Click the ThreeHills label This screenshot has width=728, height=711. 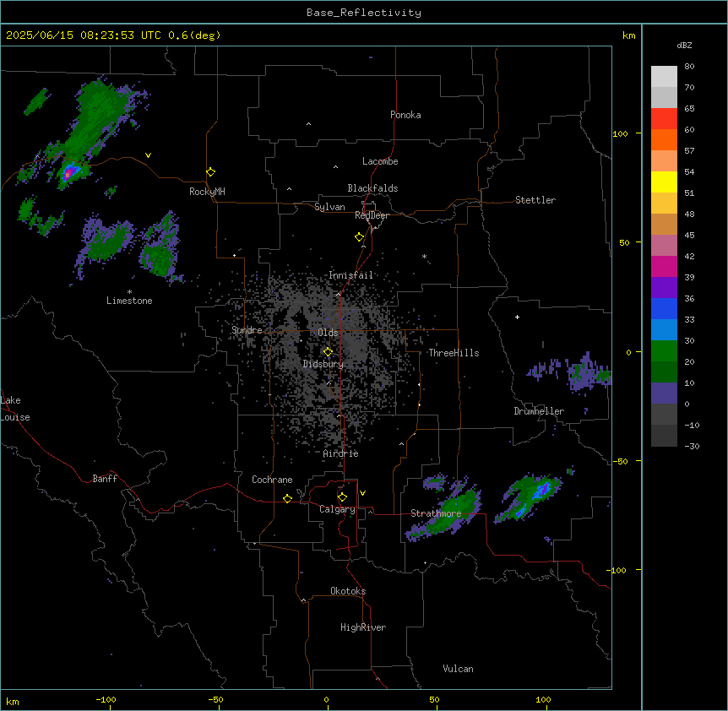pyautogui.click(x=454, y=353)
